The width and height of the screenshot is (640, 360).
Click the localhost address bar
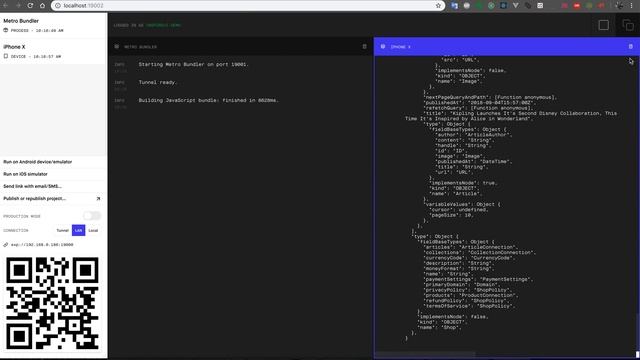[248, 6]
